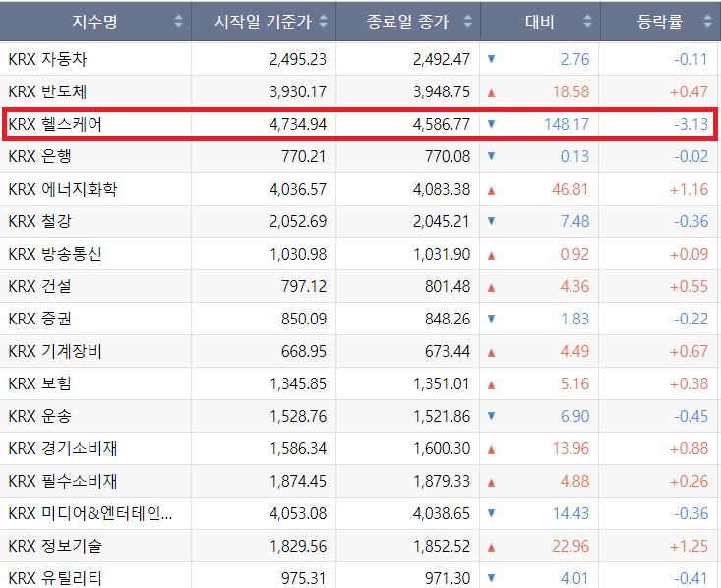Select the KRX 은행 index name
This screenshot has width=721, height=588.
pyautogui.click(x=39, y=156)
